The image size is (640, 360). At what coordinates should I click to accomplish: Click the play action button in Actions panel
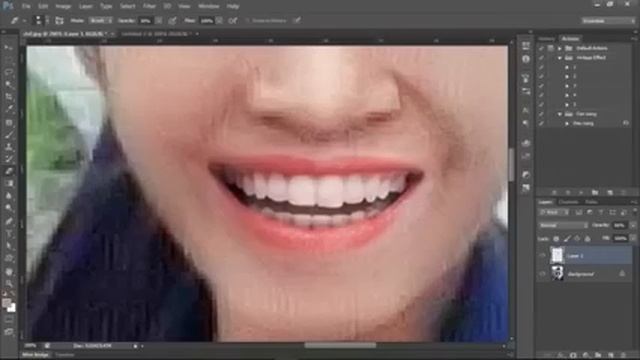click(581, 192)
